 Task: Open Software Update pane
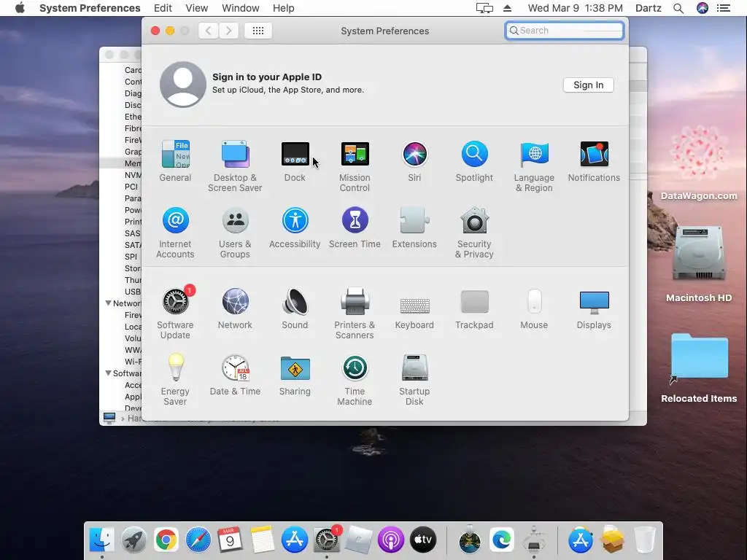coord(175,313)
